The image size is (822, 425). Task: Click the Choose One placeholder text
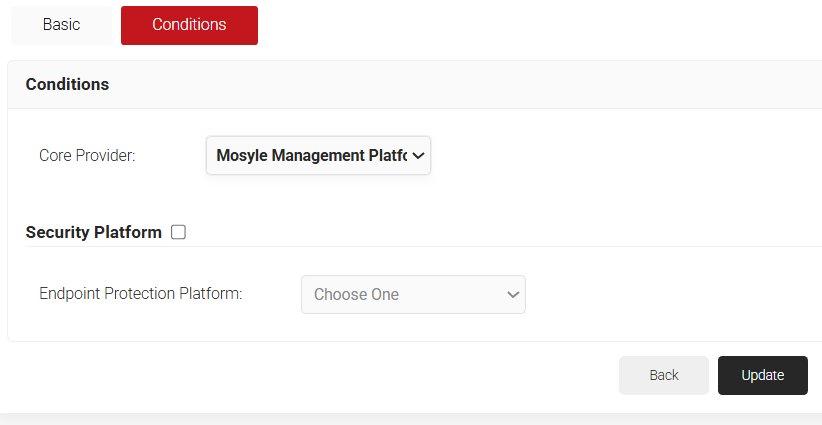[356, 295]
